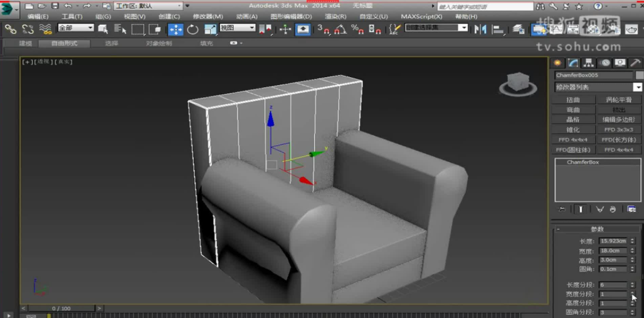Click the Undo arrow icon

click(68, 6)
